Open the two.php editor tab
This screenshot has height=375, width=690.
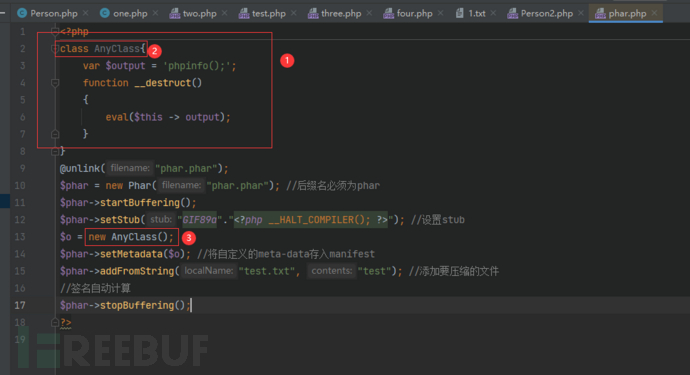point(198,13)
